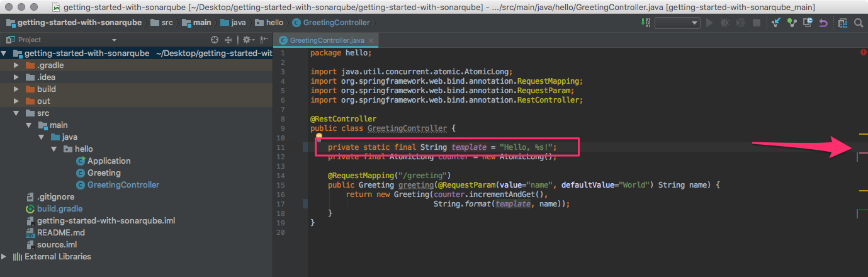Select the Greeting class in the tree
The height and width of the screenshot is (277, 868).
(98, 173)
